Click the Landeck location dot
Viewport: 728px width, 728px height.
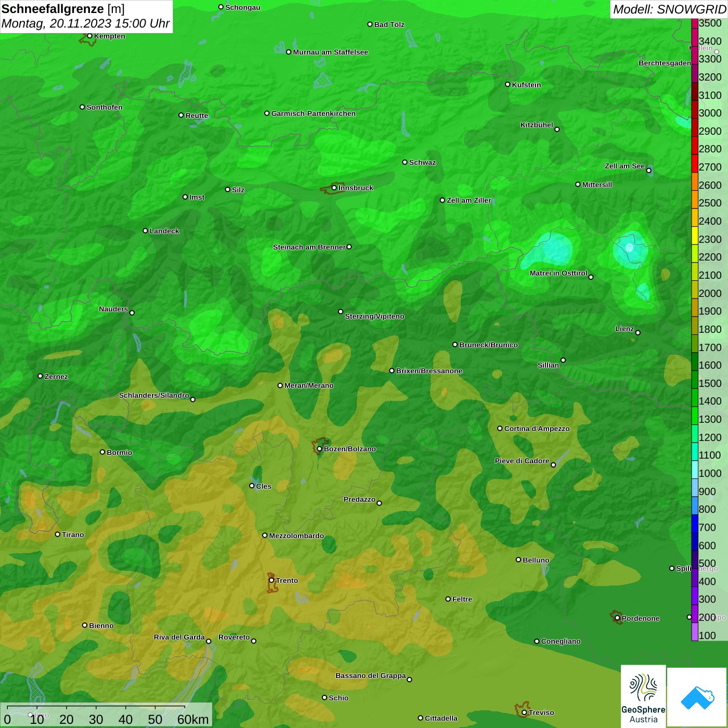[x=146, y=230]
